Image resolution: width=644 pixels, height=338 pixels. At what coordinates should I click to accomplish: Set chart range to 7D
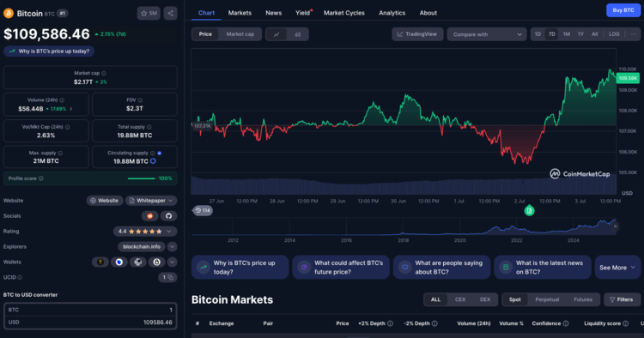551,34
